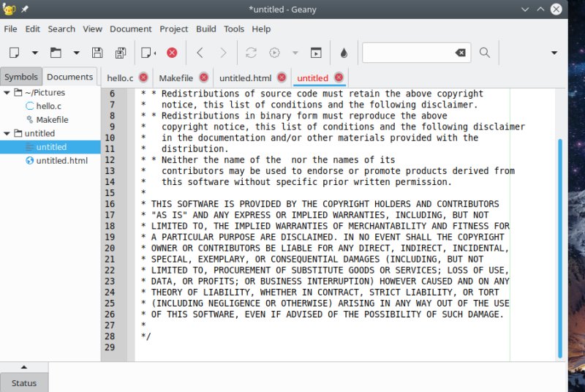Close the untitled.html tab
The width and height of the screenshot is (585, 392).
pyautogui.click(x=282, y=78)
